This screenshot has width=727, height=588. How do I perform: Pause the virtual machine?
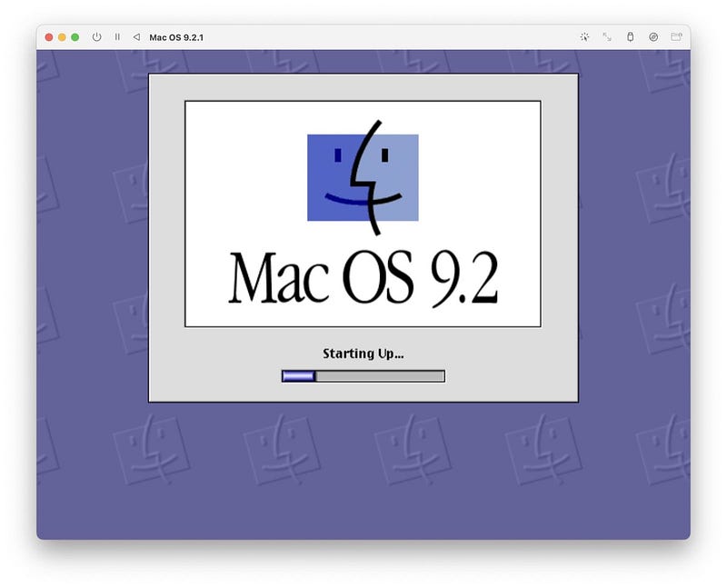tap(117, 37)
